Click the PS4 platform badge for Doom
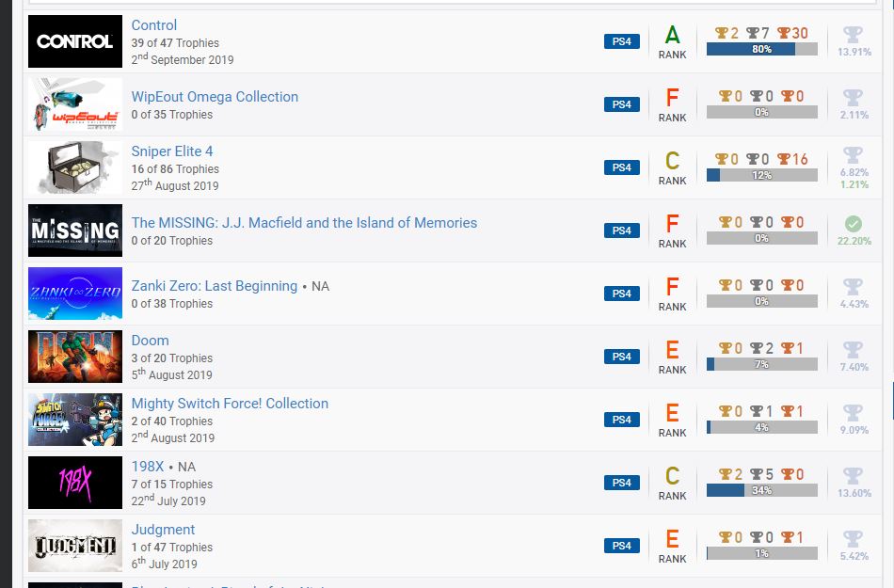This screenshot has height=588, width=894. (x=621, y=357)
